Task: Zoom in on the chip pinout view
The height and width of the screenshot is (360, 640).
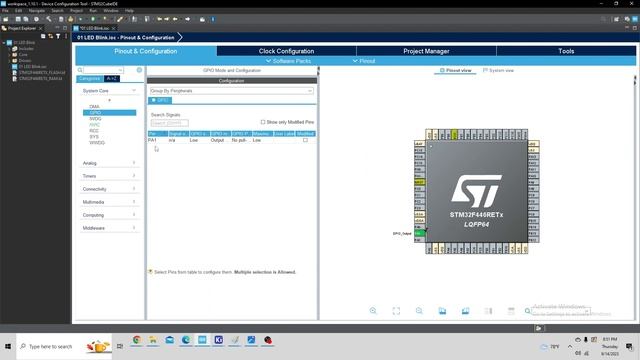Action: [x=373, y=311]
